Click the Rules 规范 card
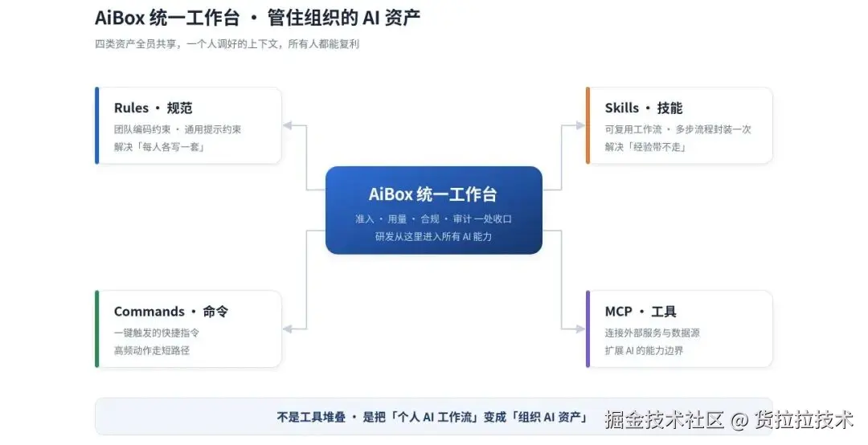868x445 pixels. point(188,125)
